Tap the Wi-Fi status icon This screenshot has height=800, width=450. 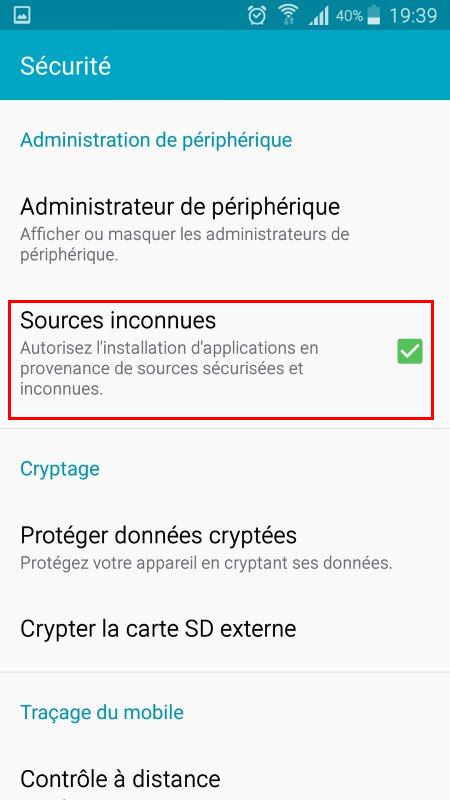coord(288,15)
